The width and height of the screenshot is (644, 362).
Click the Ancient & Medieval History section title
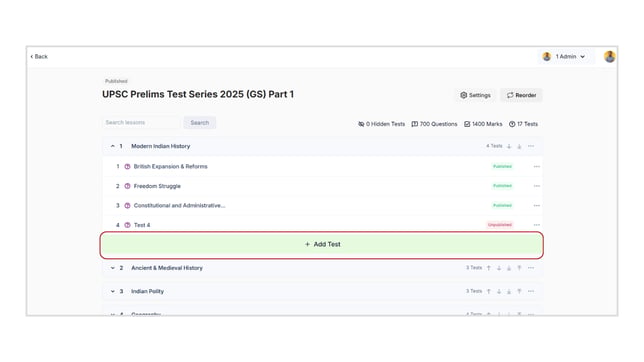click(167, 268)
